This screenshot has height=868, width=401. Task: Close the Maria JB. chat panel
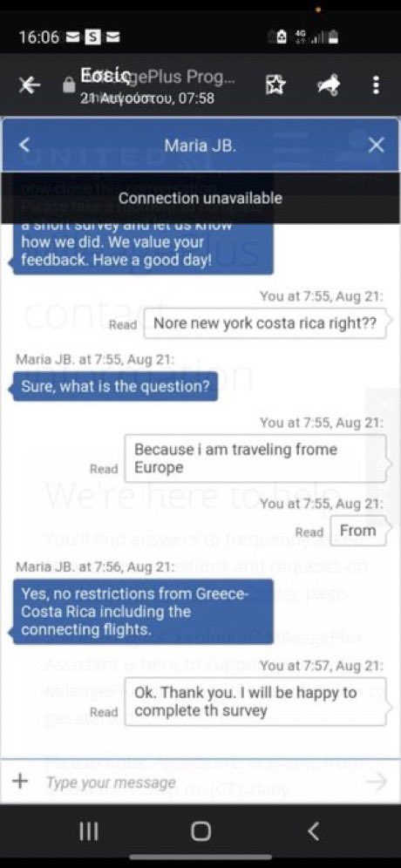pyautogui.click(x=376, y=146)
